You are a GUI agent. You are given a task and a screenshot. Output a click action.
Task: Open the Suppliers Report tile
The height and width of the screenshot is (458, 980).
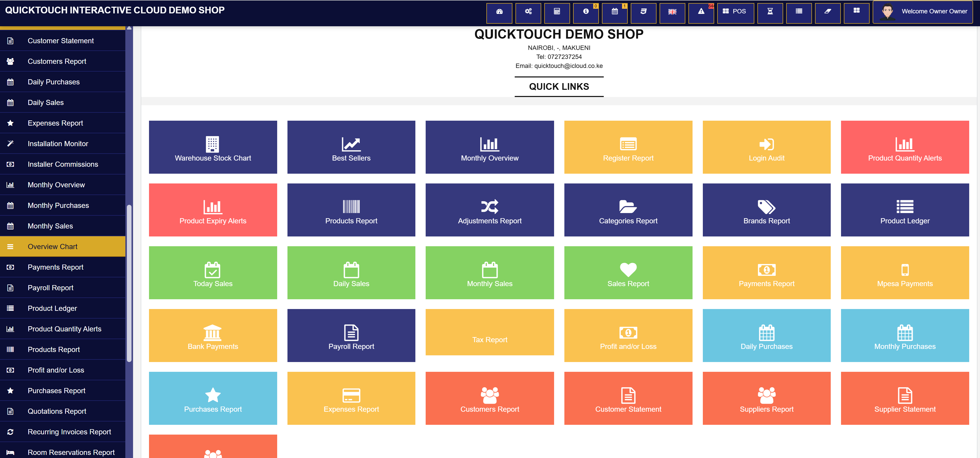tap(767, 398)
